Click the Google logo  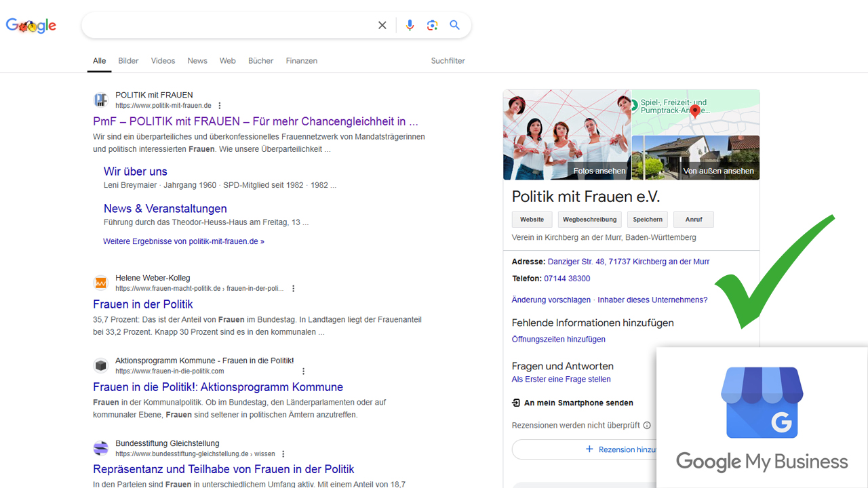pos(31,26)
